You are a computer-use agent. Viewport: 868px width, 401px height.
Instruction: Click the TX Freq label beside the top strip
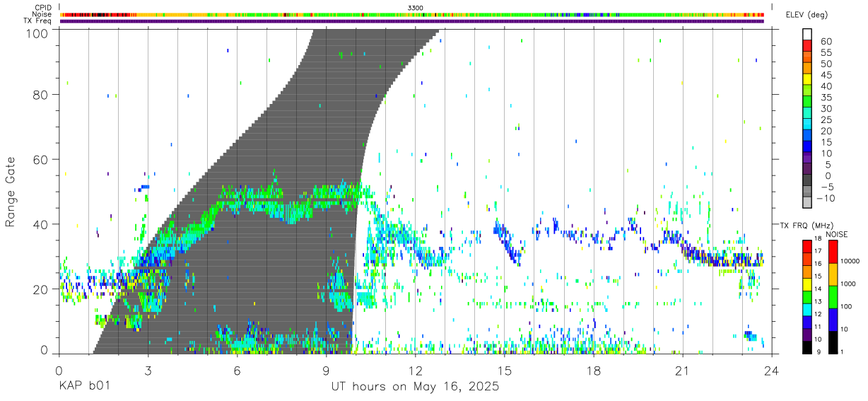coord(37,21)
